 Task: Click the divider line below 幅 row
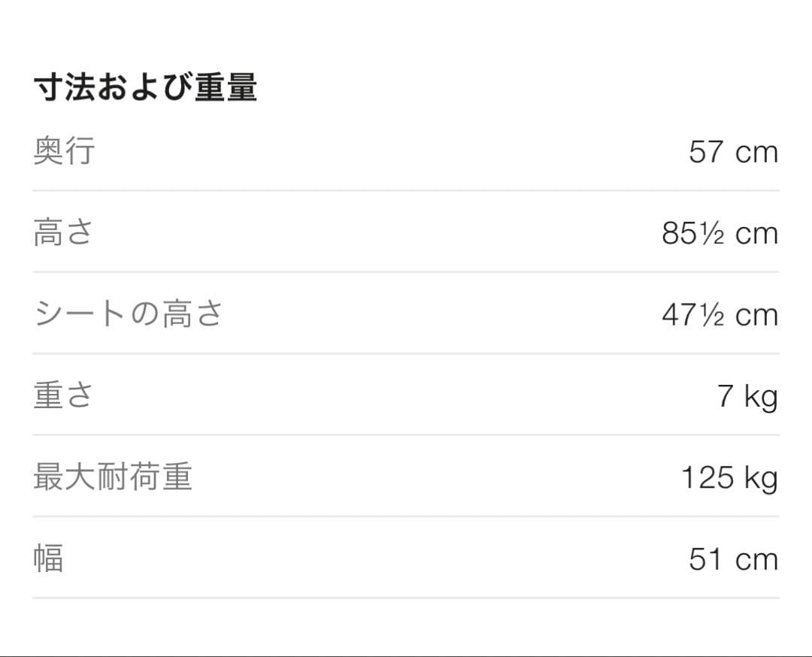[x=406, y=598]
